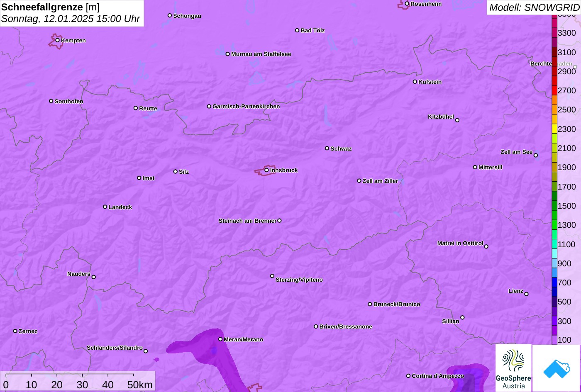Click the green legend swatch beside 1300
581x392 pixels.
pos(554,225)
